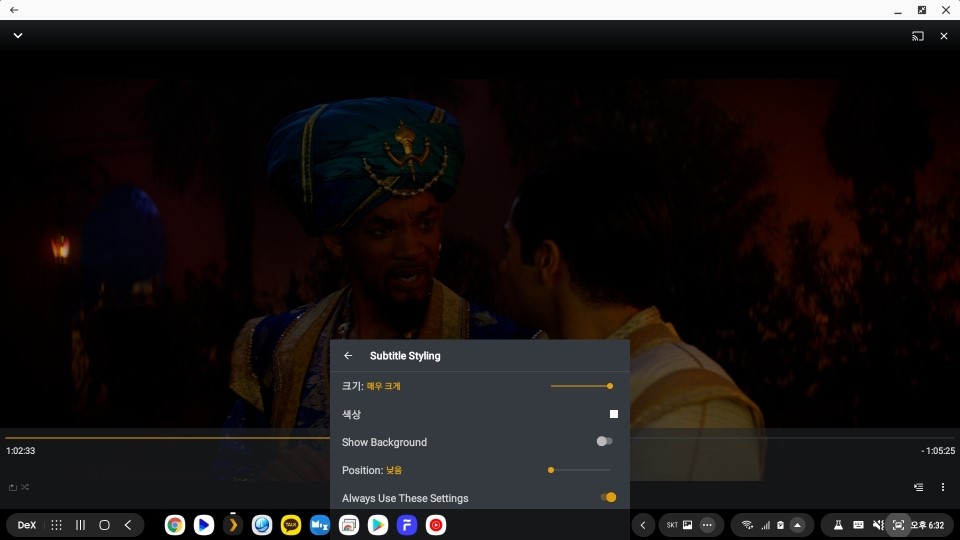Open the purple F app icon
Screen dimensions: 960x540
click(x=407, y=525)
